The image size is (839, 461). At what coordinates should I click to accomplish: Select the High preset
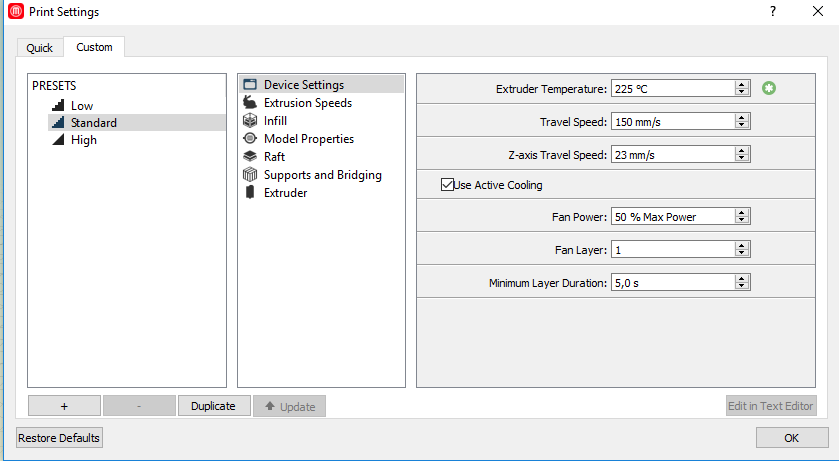tap(84, 140)
